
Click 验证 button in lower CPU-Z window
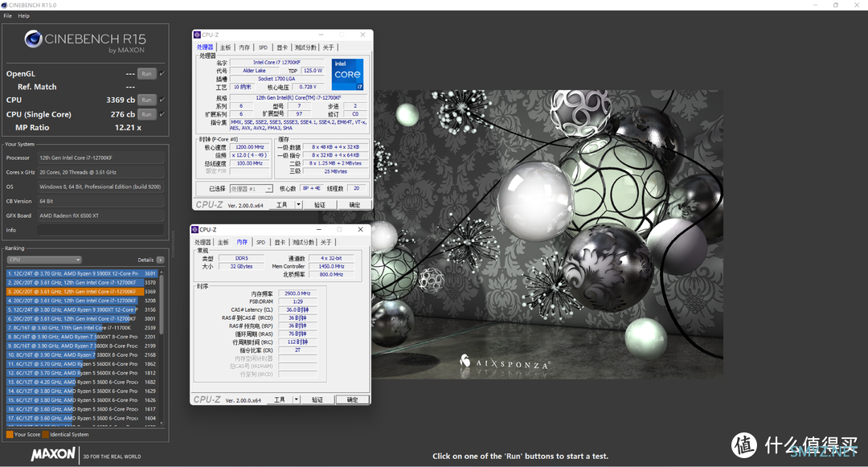tap(317, 399)
